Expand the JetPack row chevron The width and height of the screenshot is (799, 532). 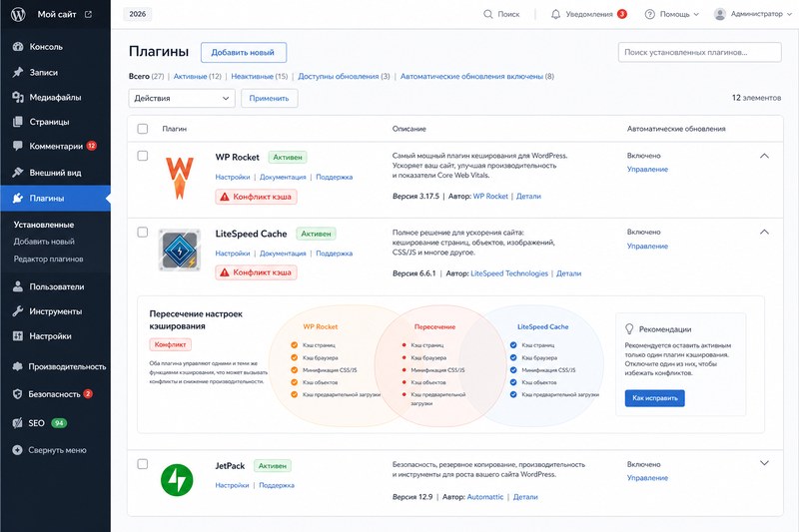pos(764,463)
